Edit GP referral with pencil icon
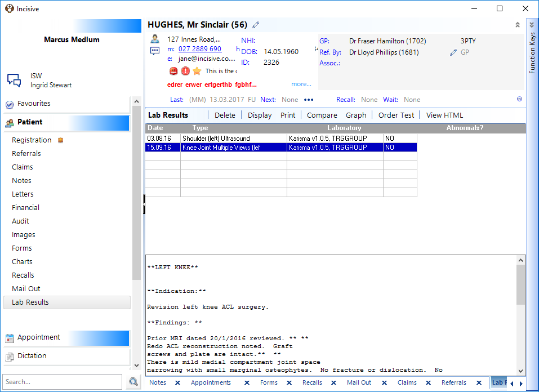The height and width of the screenshot is (392, 539). tap(453, 52)
